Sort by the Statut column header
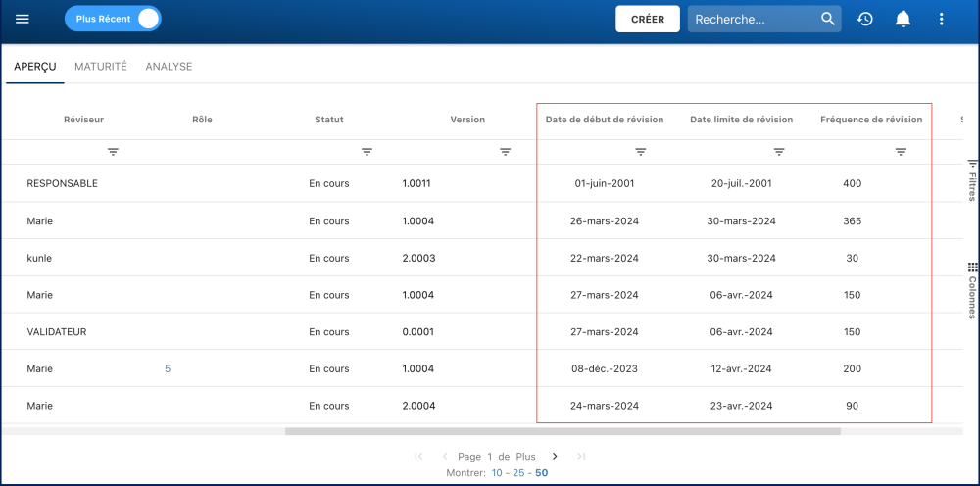This screenshot has width=980, height=486. (x=328, y=120)
